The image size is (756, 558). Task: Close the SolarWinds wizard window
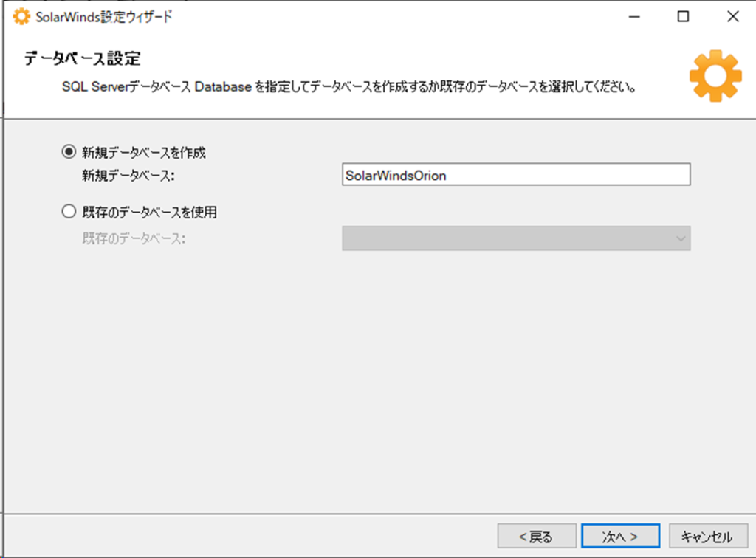coord(733,16)
